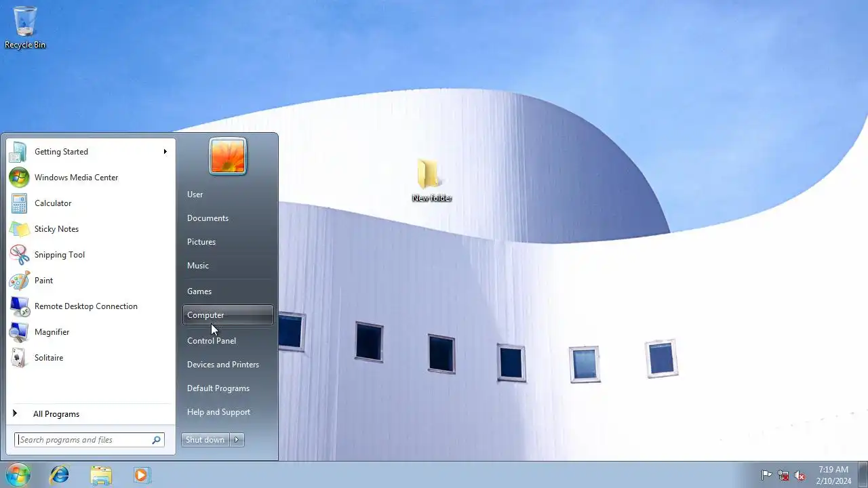Open the Shut down options arrow
This screenshot has width=868, height=488.
tap(237, 440)
